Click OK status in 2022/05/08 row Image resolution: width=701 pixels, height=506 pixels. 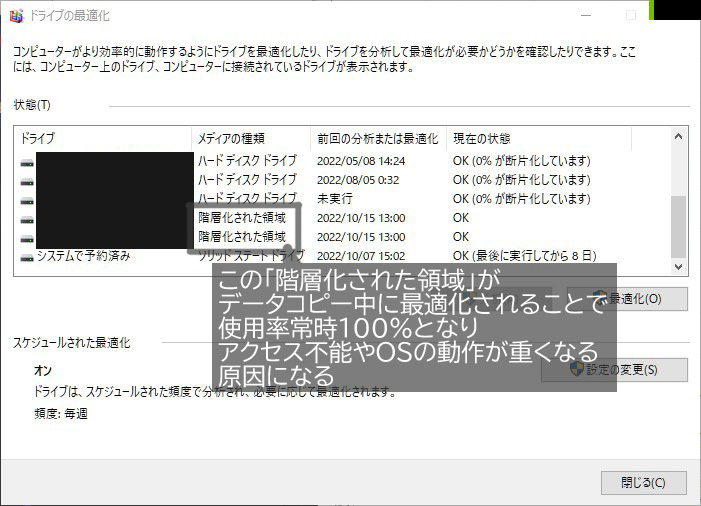pos(521,160)
